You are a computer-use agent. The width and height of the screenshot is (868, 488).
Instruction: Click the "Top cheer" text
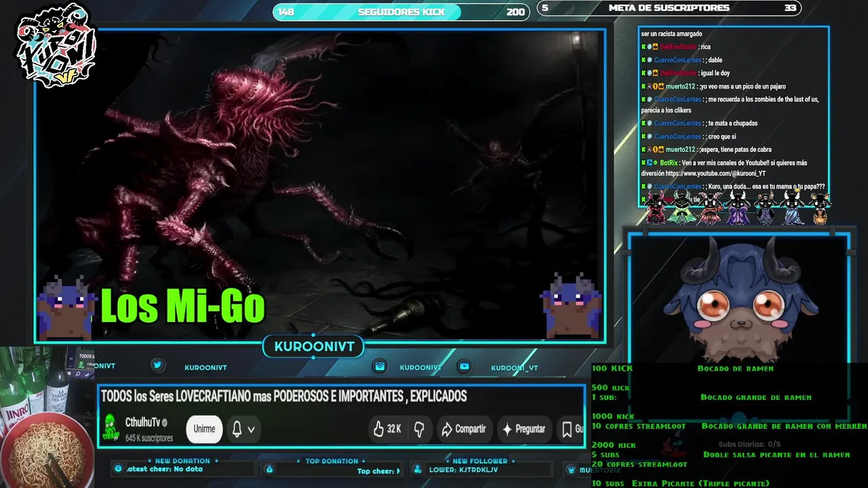(x=378, y=471)
